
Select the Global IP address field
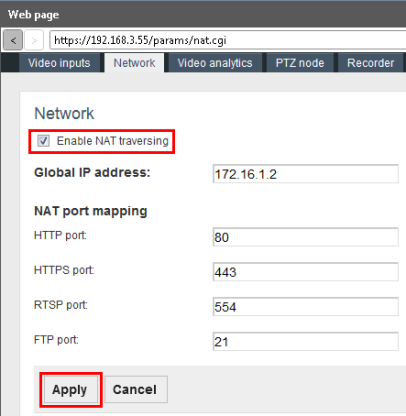[x=305, y=174]
